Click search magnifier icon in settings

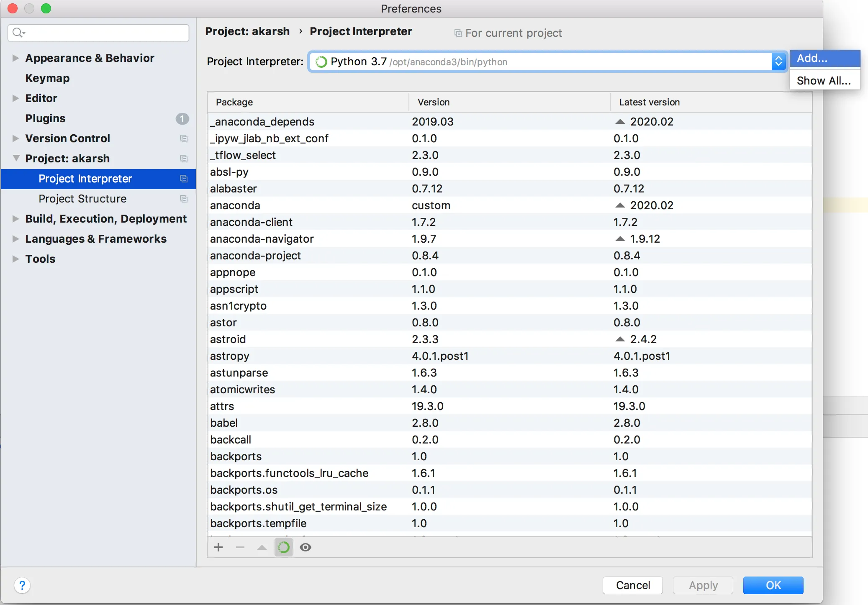(18, 33)
